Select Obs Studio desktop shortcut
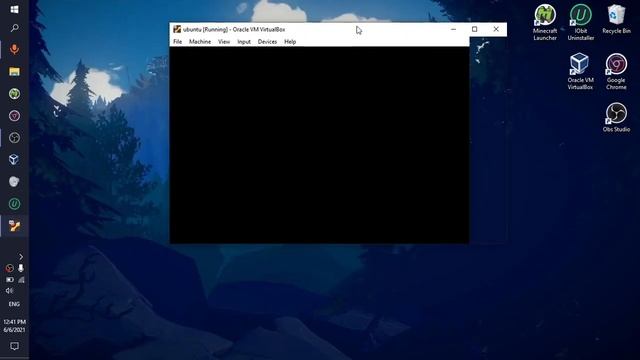The width and height of the screenshot is (640, 360). click(x=616, y=118)
